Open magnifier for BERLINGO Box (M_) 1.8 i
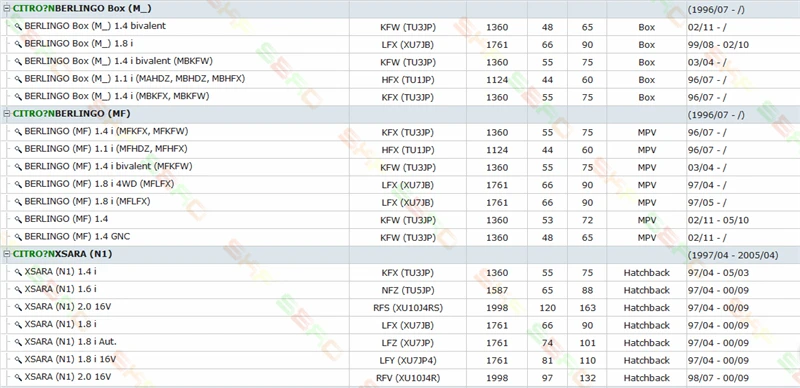Image resolution: width=800 pixels, height=388 pixels. click(18, 44)
